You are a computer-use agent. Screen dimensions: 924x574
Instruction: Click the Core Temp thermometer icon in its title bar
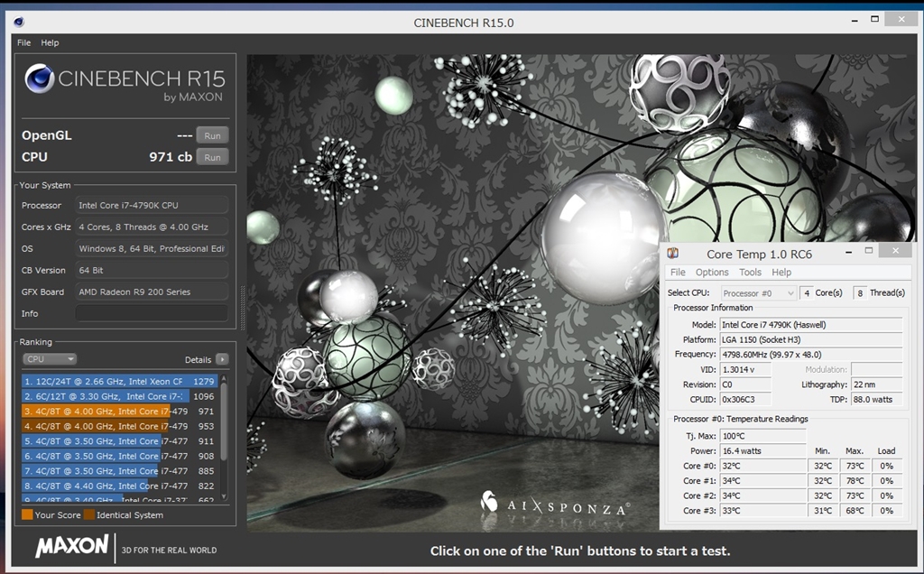[673, 254]
